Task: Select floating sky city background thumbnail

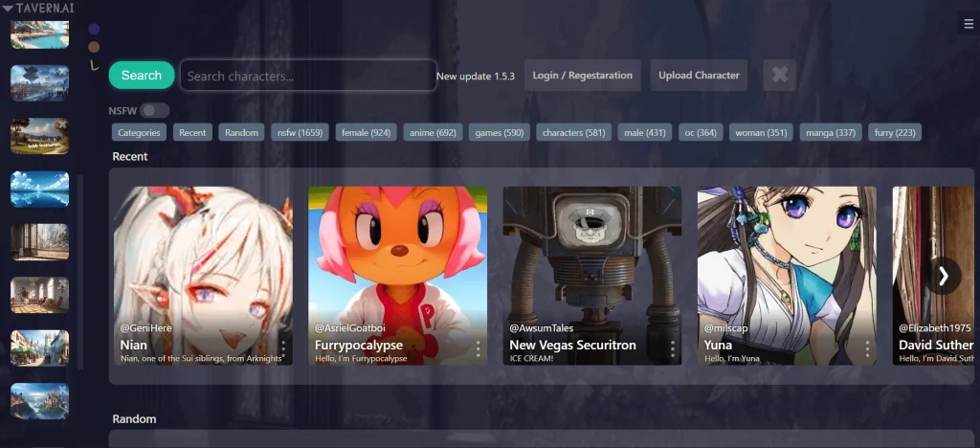Action: pyautogui.click(x=40, y=83)
